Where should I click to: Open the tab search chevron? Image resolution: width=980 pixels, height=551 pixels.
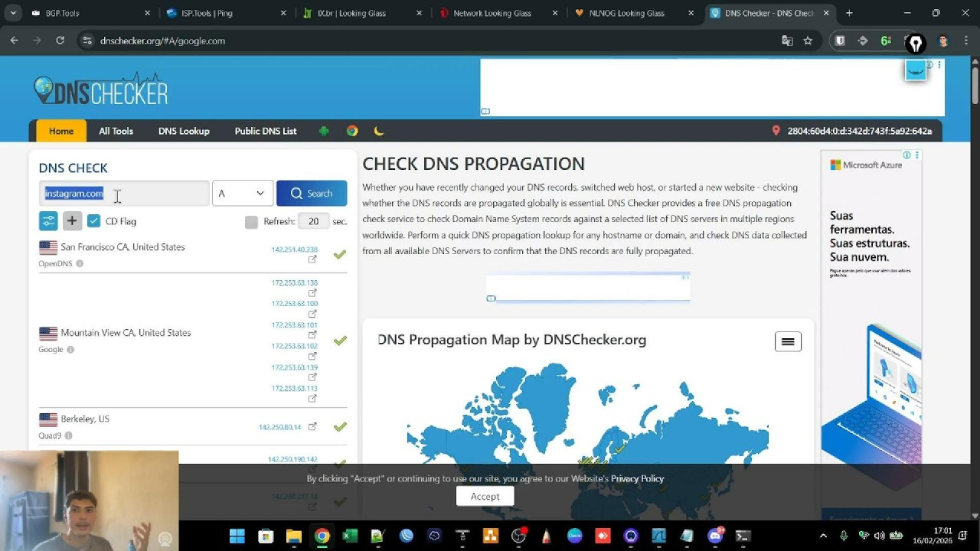pyautogui.click(x=13, y=13)
